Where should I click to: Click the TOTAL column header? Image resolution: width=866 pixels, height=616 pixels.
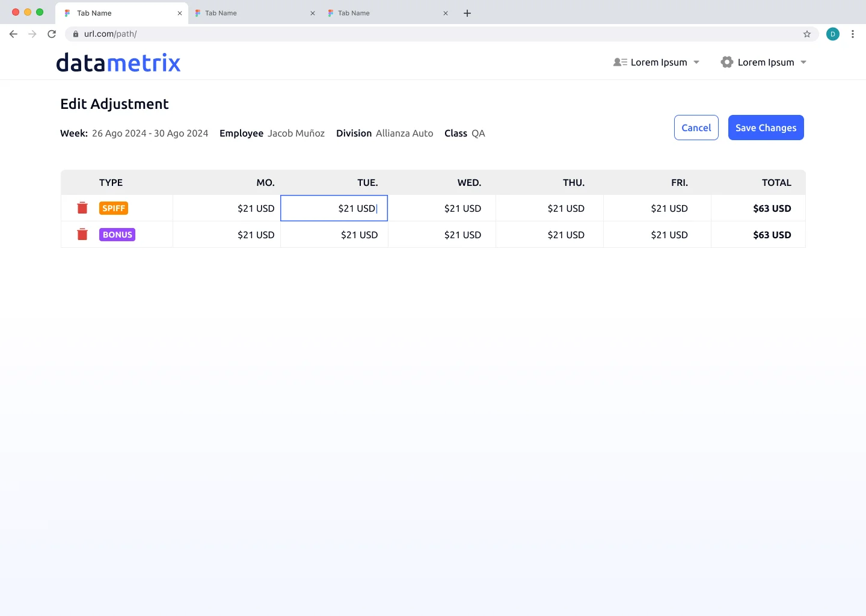coord(776,183)
